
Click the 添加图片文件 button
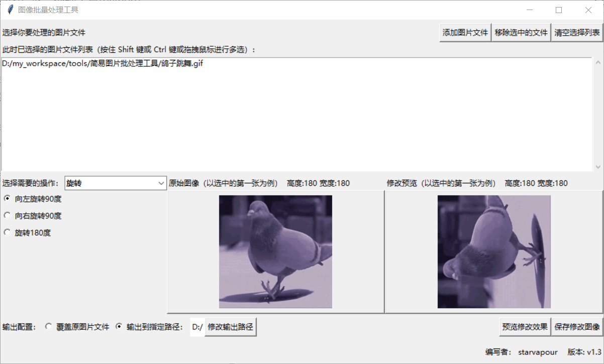[x=465, y=32]
